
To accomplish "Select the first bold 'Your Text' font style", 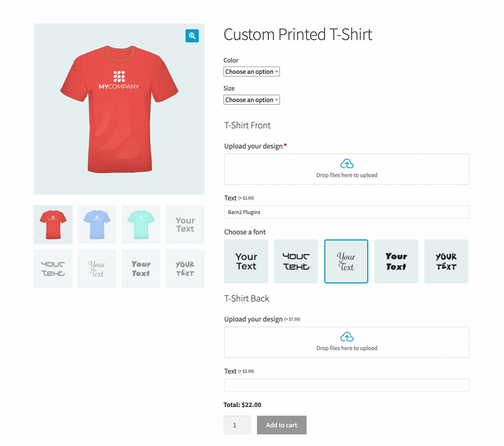I will coord(246,261).
